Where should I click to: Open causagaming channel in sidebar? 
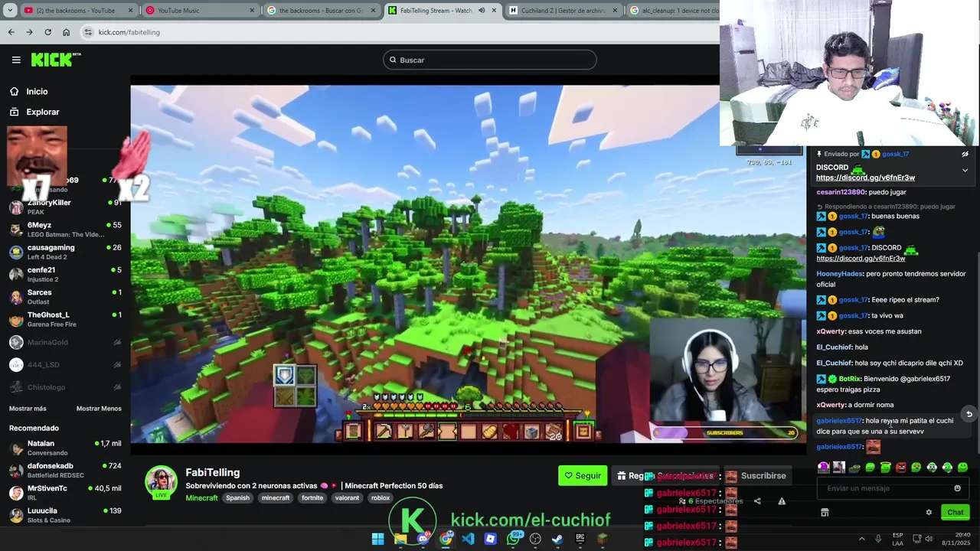point(65,252)
